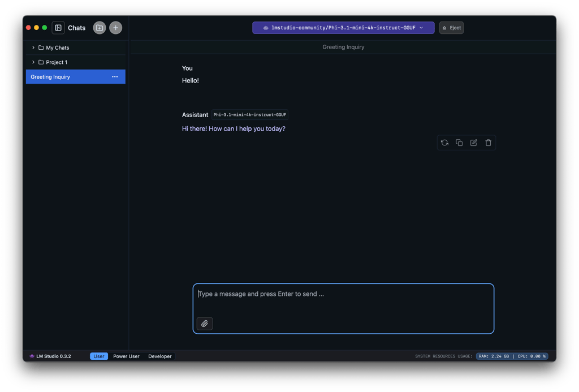Switch to Developer mode
Screen dimensions: 579x392
click(160, 356)
